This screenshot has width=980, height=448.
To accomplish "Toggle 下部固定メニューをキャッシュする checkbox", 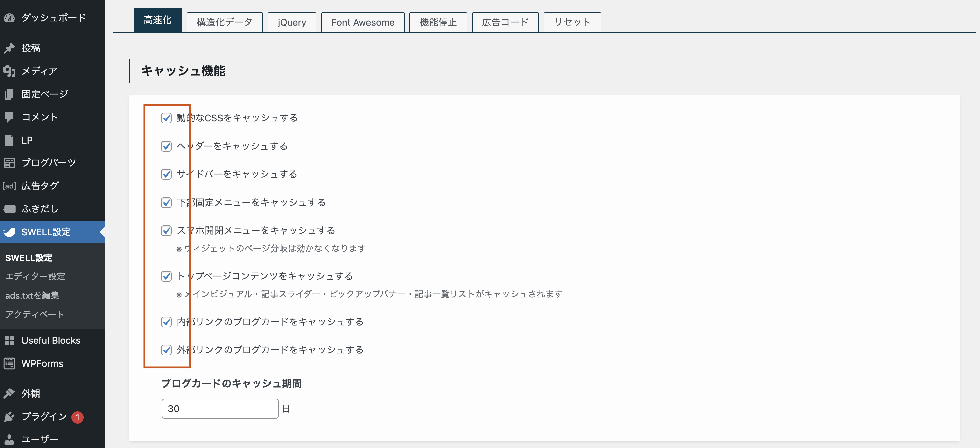I will (166, 202).
